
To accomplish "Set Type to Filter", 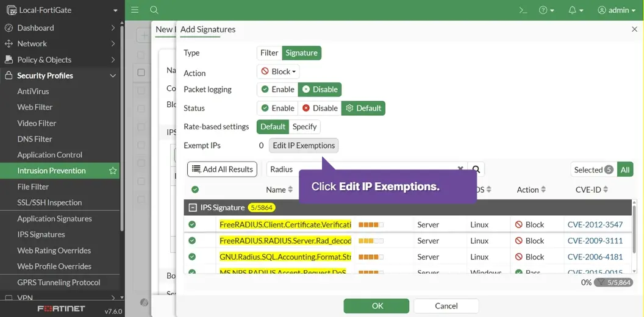I will (x=270, y=53).
